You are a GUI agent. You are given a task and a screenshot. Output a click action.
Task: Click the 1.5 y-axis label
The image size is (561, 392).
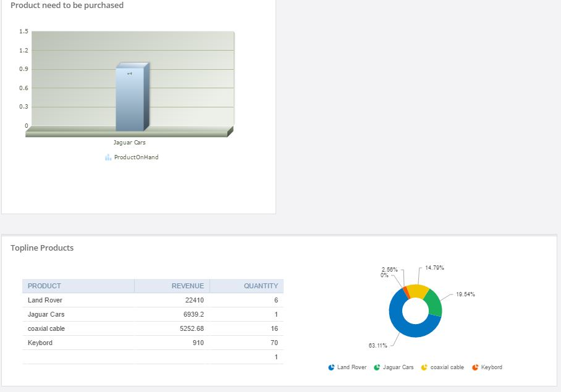[23, 31]
